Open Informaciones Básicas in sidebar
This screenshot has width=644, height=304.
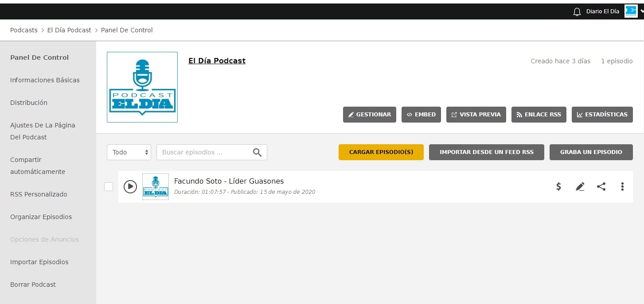pos(45,80)
